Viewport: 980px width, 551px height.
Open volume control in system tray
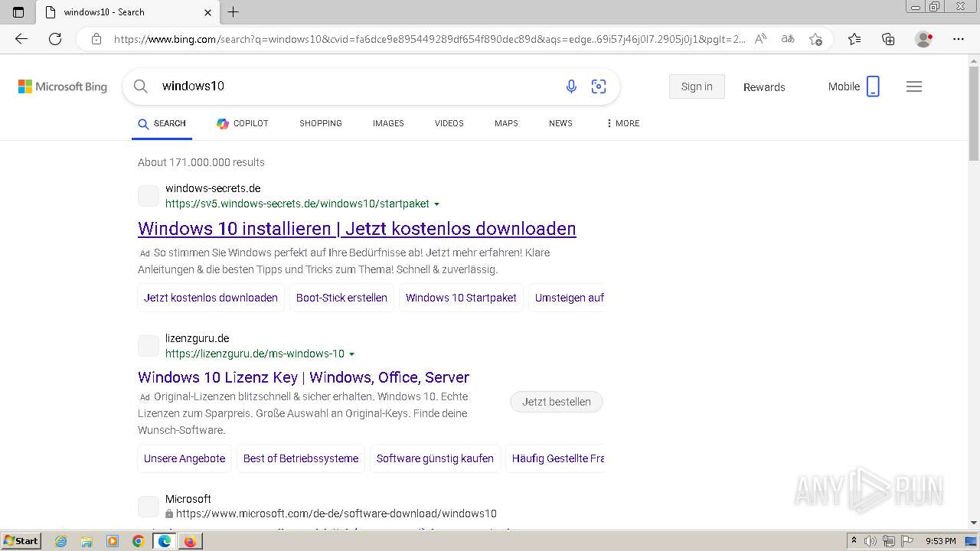871,541
